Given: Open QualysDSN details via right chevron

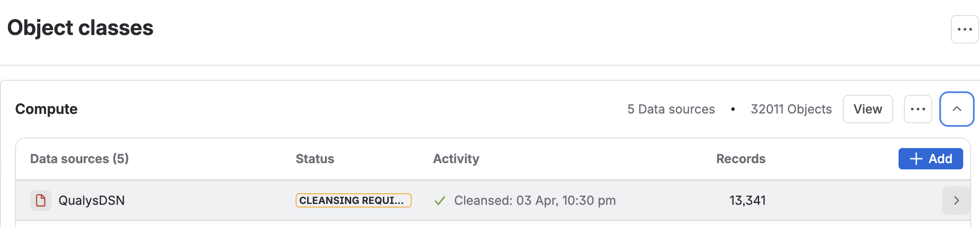Looking at the screenshot, I should tap(956, 200).
